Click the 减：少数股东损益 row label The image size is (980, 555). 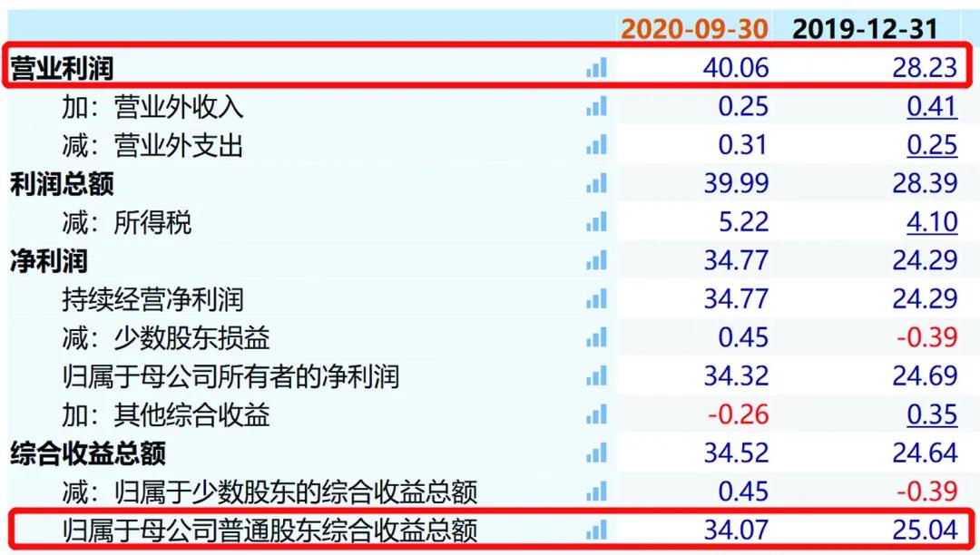pyautogui.click(x=165, y=337)
